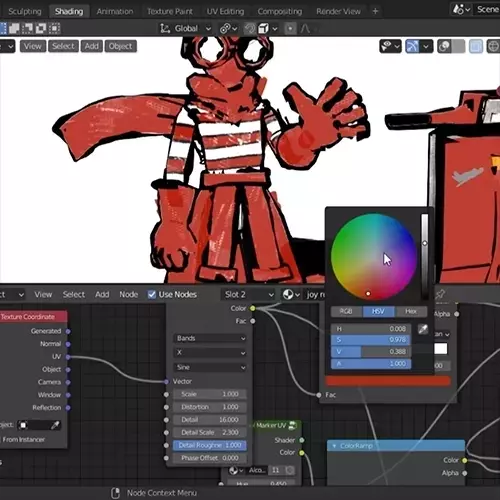
Task: Toggle snapping magnet icon
Action: click(250, 29)
